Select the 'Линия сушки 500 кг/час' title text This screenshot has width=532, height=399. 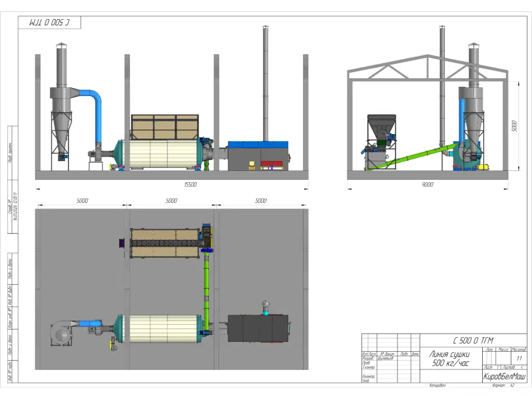449,359
